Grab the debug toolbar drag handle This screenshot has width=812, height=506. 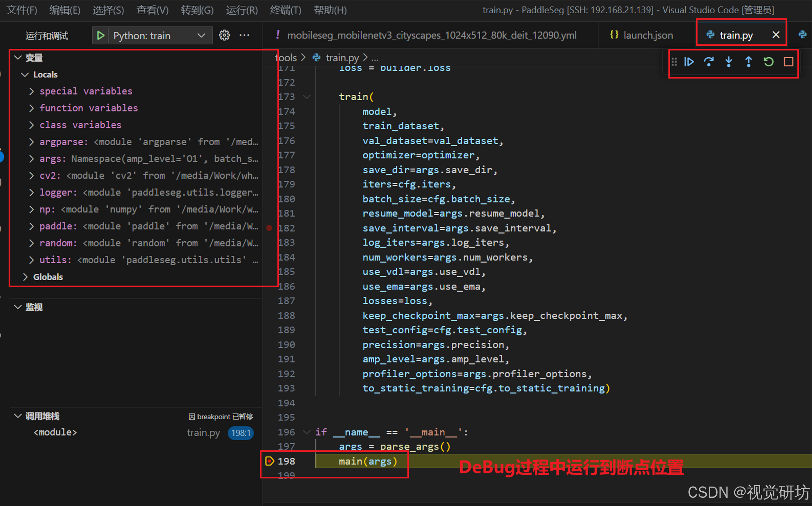[674, 62]
